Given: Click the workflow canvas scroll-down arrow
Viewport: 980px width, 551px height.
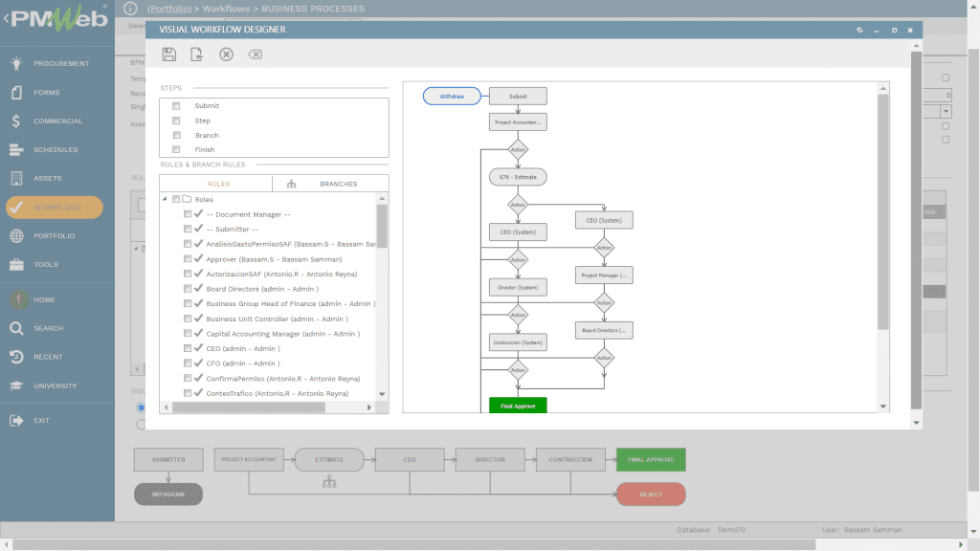Looking at the screenshot, I should 883,407.
